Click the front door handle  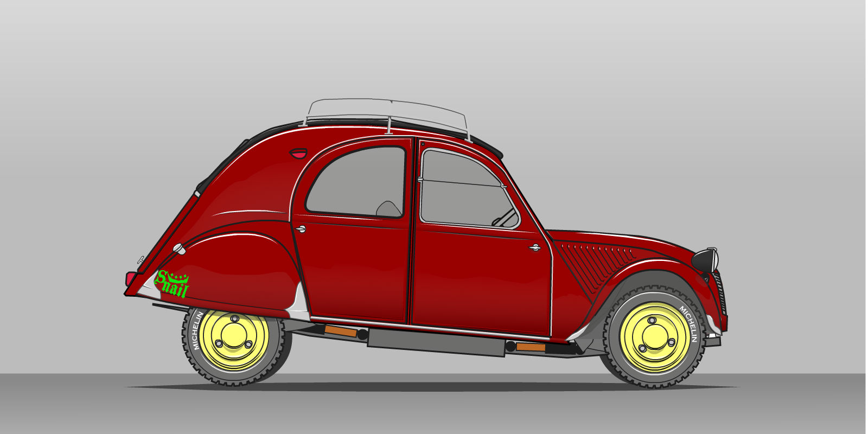tap(535, 248)
